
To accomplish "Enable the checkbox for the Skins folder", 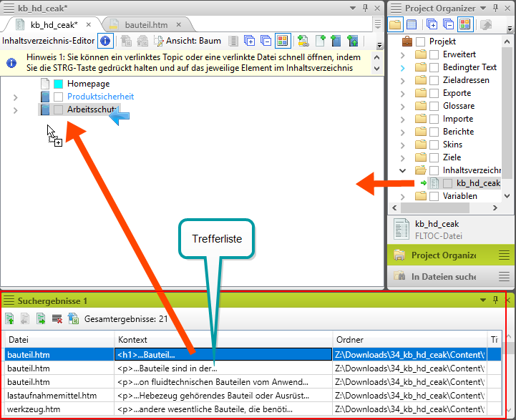I will (434, 145).
